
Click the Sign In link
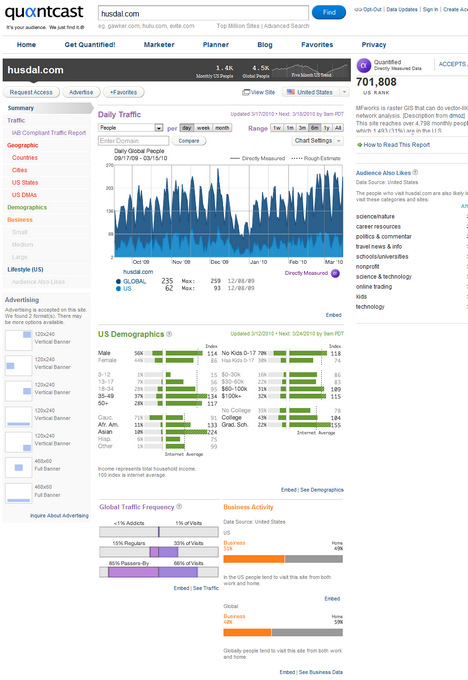[x=430, y=9]
